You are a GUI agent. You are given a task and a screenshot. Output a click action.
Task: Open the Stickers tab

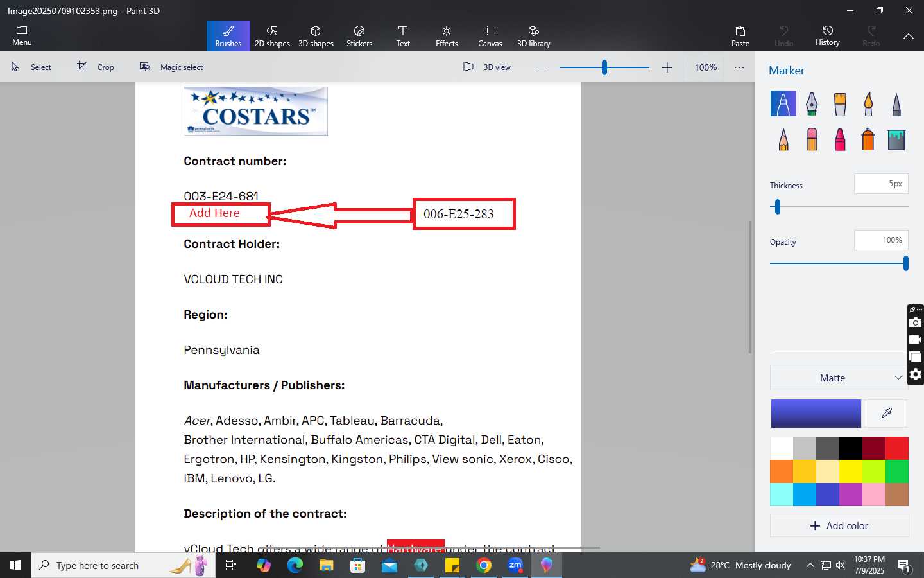tap(359, 36)
